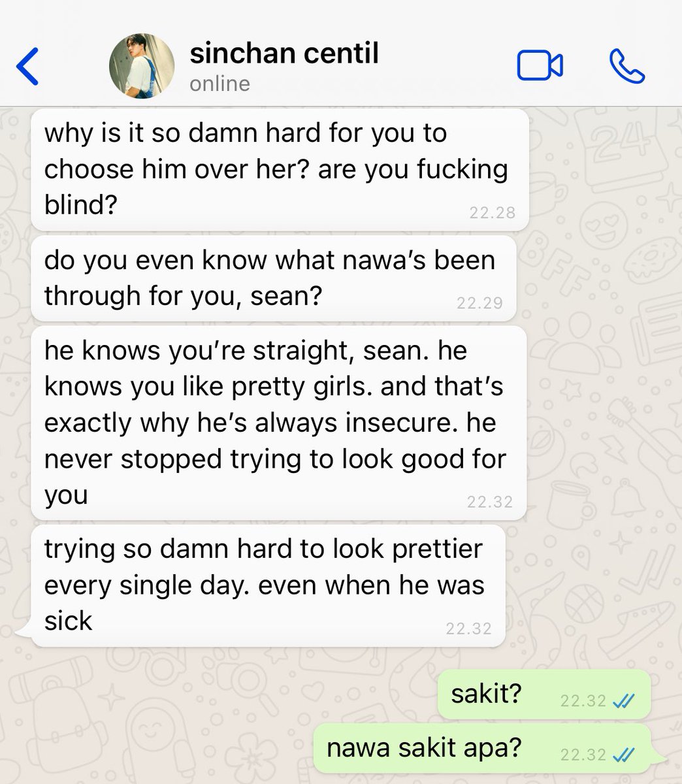Image resolution: width=682 pixels, height=784 pixels.
Task: Select the sent message "nawa sakit apa?"
Action: [489, 749]
